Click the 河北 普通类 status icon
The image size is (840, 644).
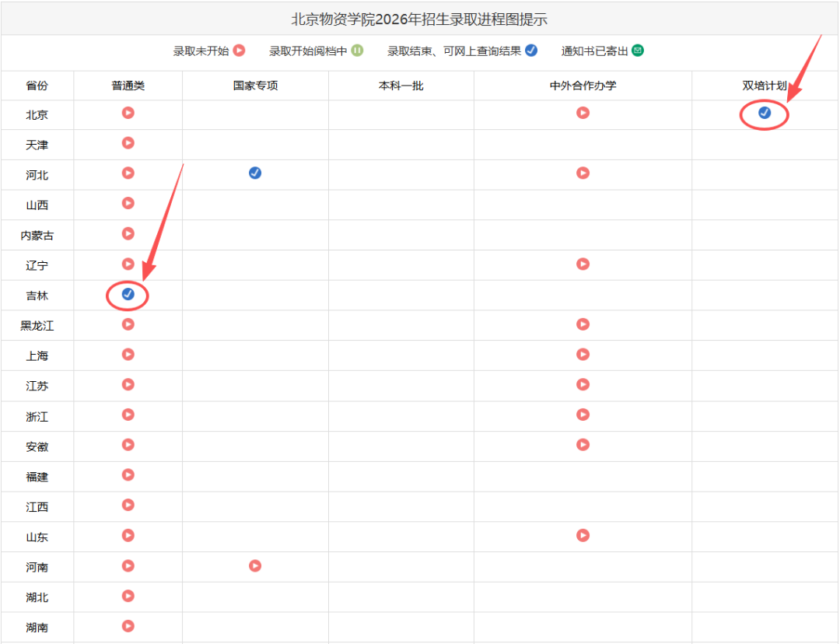(128, 173)
